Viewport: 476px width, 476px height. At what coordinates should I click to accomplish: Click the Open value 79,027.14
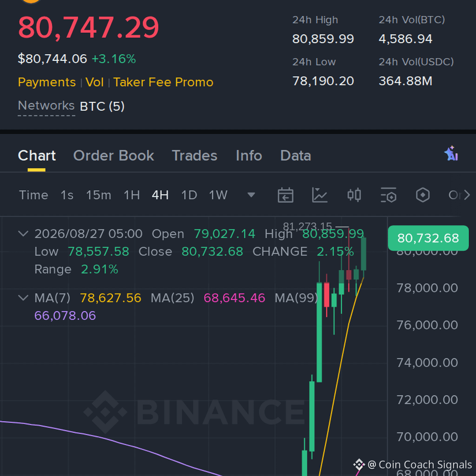click(x=225, y=234)
